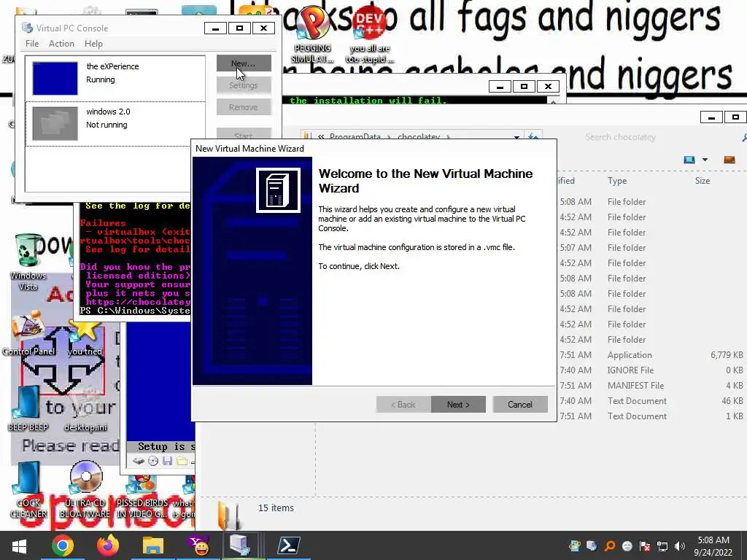Switch to PowerShell taskbar button
Screen dimensions: 747x560
pos(289,545)
